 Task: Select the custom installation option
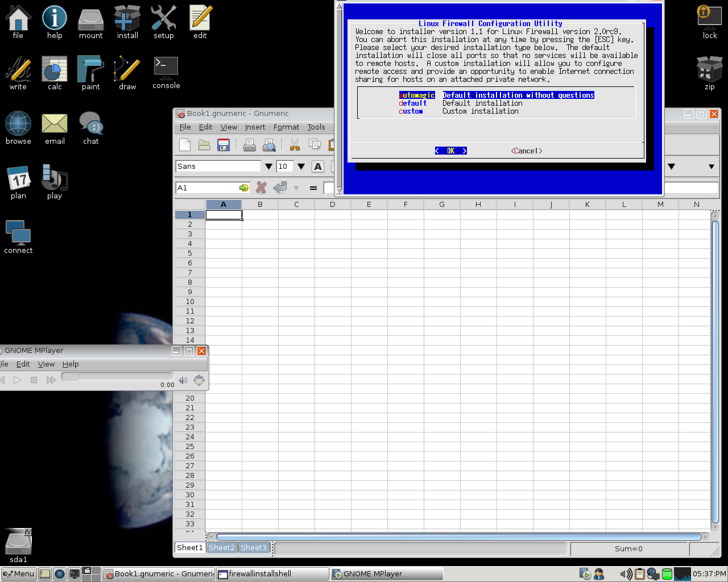click(x=459, y=111)
